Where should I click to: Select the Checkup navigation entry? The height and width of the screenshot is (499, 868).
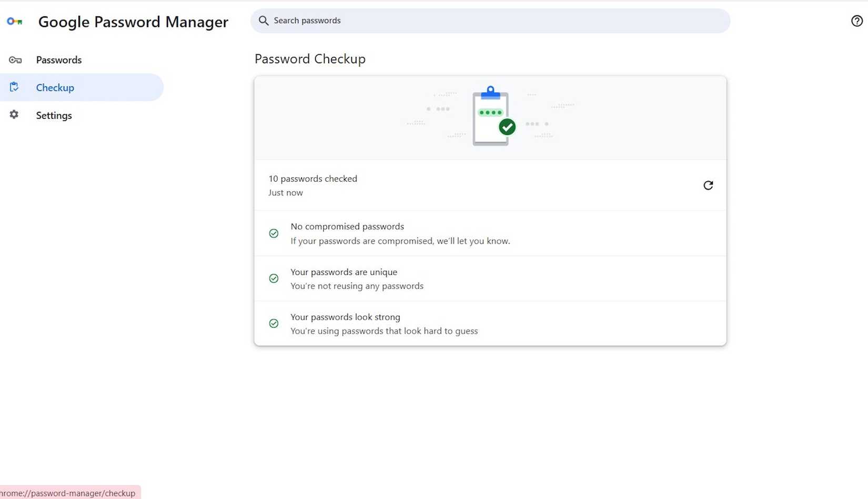pyautogui.click(x=55, y=87)
